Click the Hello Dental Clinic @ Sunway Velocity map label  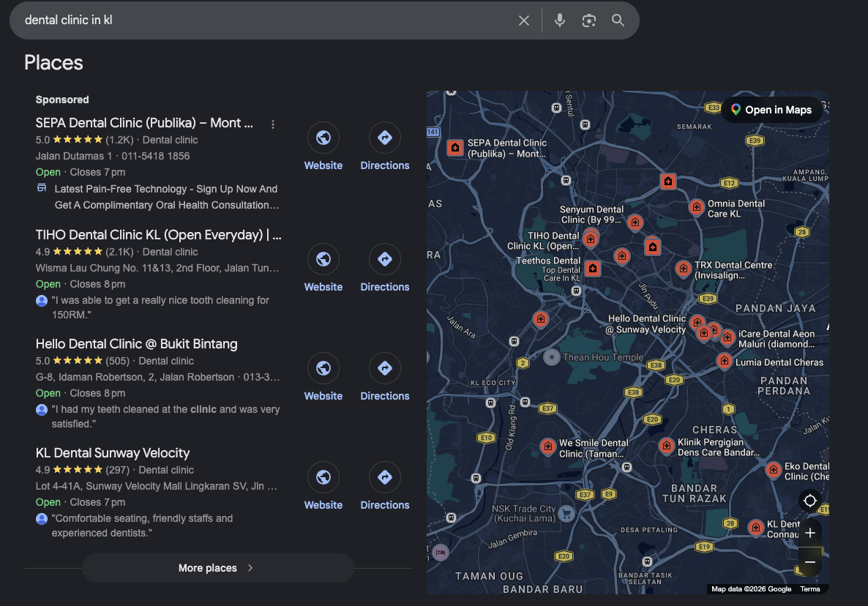point(646,323)
